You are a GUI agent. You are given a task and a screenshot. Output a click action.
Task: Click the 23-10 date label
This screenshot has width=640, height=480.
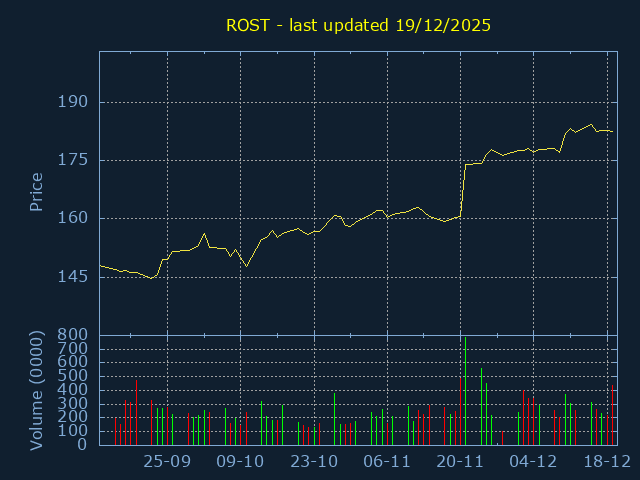pyautogui.click(x=314, y=462)
